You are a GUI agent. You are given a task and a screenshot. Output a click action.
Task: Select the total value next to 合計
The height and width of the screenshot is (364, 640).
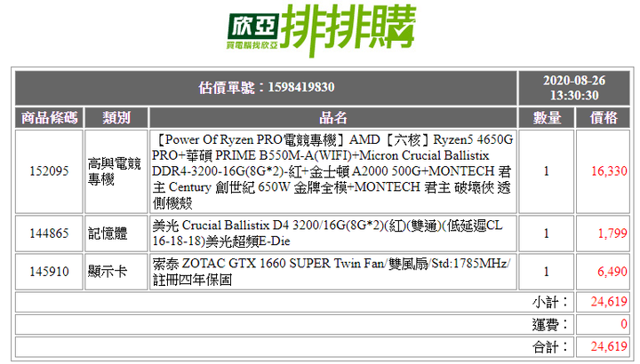609,347
